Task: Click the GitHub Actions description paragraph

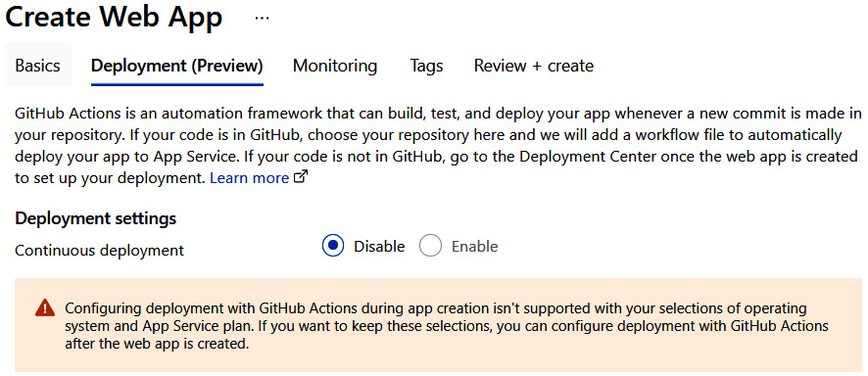Action: pos(436,146)
